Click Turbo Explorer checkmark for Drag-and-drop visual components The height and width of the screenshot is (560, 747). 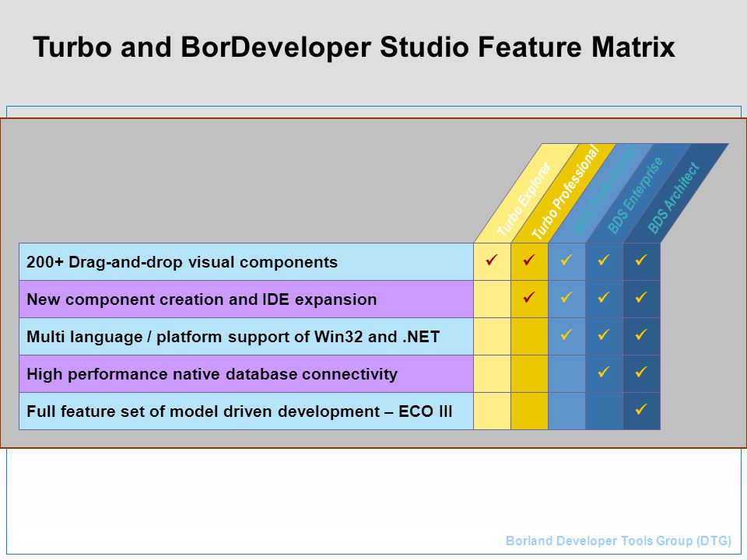(492, 260)
